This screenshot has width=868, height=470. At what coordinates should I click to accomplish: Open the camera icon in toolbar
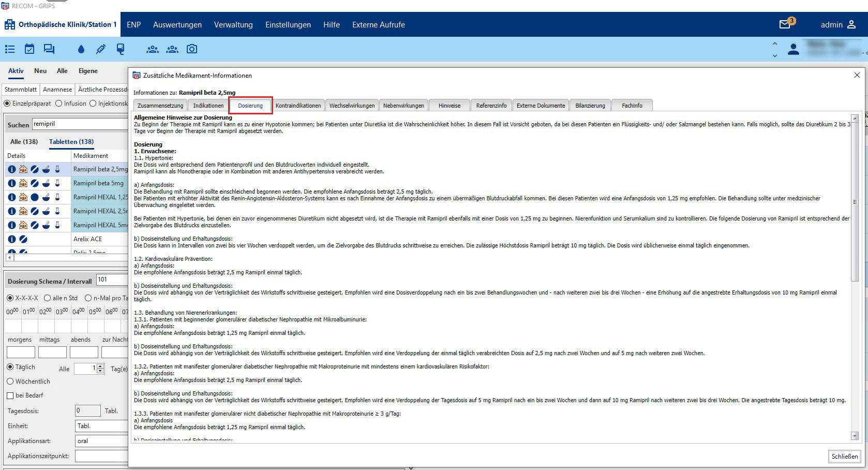(x=192, y=49)
